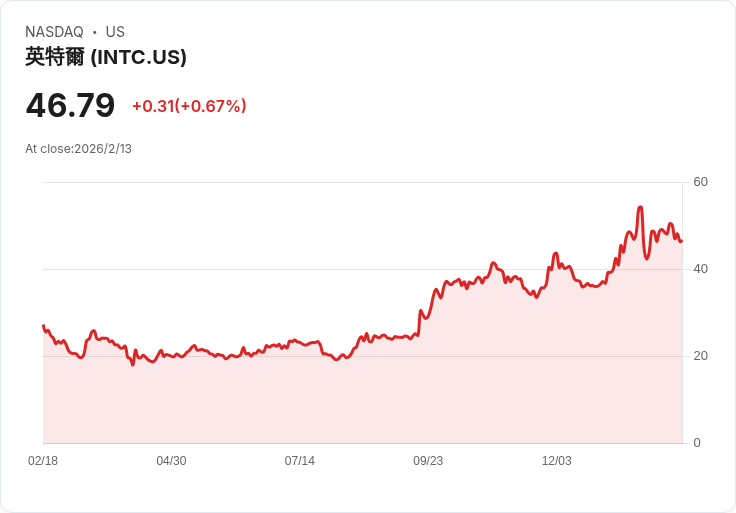Click the 46.79 closing price

point(70,105)
